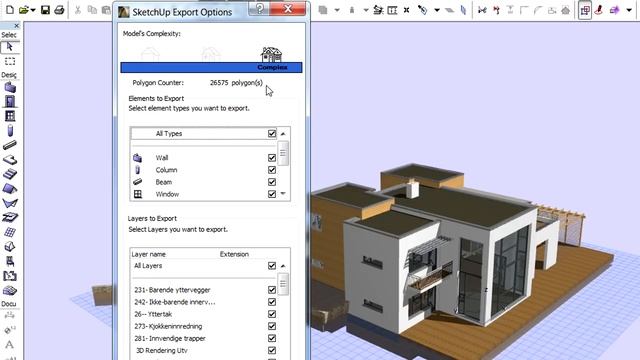Activate the Morph tool in the toolbox
The image size is (640, 360).
(10, 247)
